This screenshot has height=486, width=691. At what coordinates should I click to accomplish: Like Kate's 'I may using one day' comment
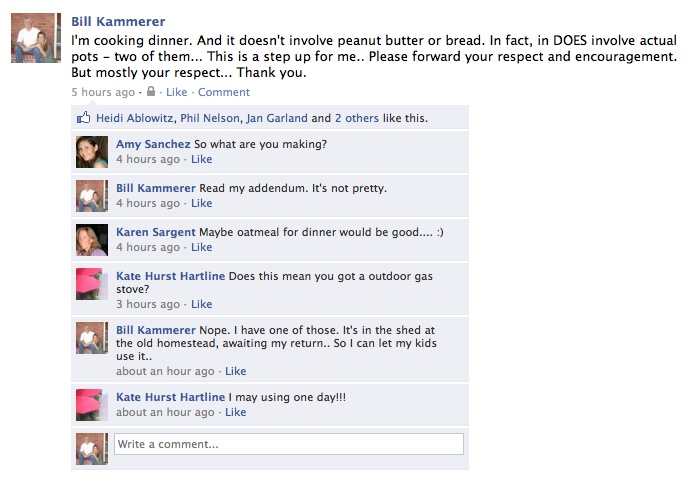tap(236, 412)
